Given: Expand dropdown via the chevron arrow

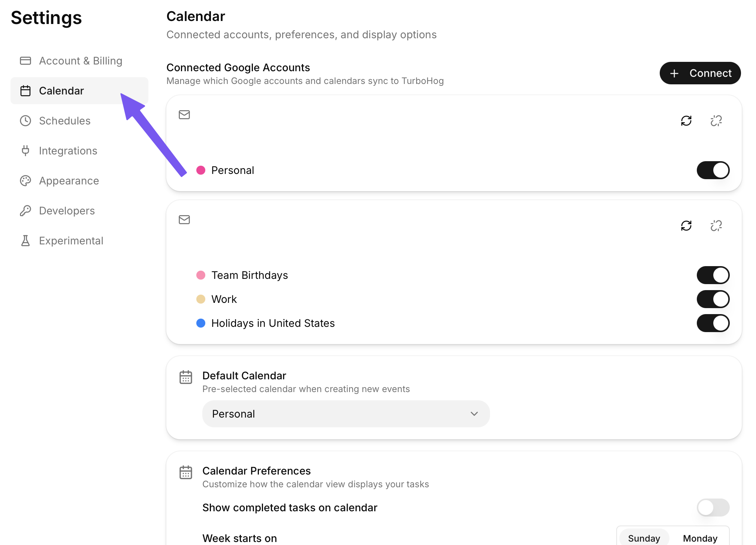Looking at the screenshot, I should tap(474, 414).
